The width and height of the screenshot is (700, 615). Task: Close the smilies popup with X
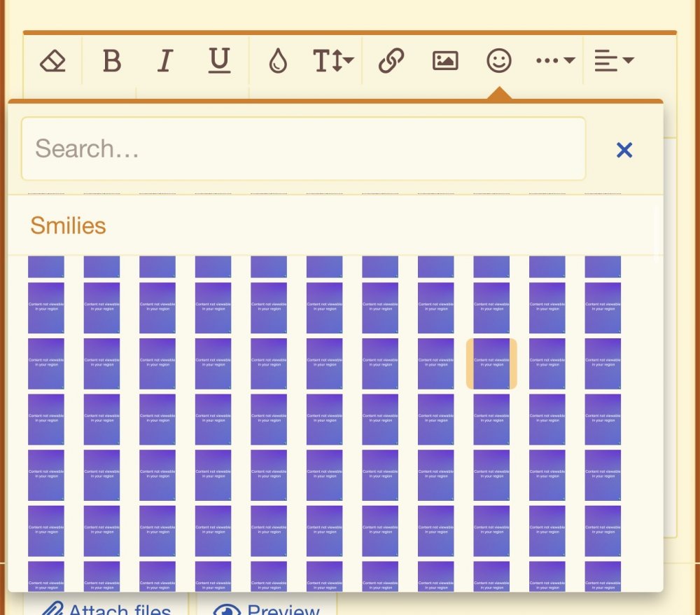[x=624, y=150]
